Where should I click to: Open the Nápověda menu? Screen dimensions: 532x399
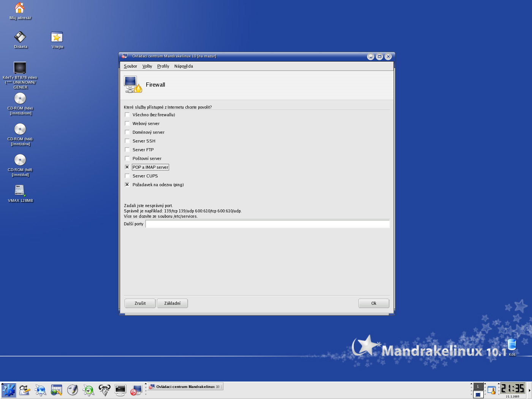184,66
